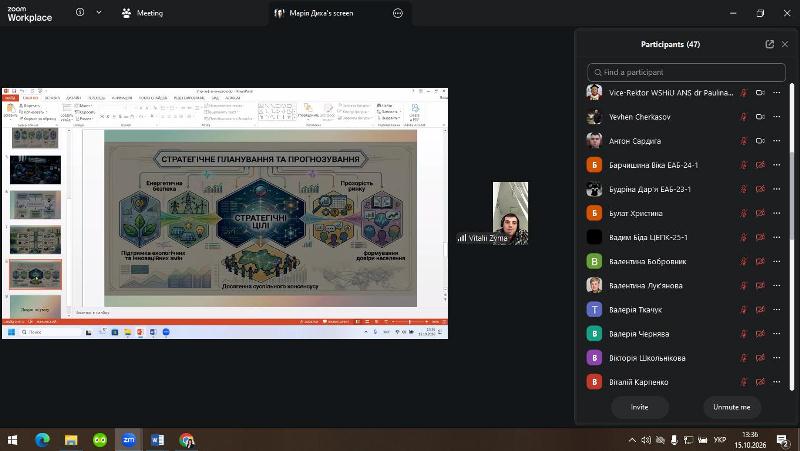Open the Windows Start menu
This screenshot has height=451, width=800.
coord(13,440)
